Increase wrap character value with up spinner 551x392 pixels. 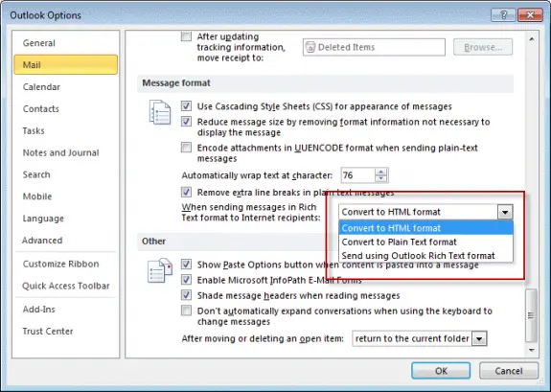tap(381, 172)
